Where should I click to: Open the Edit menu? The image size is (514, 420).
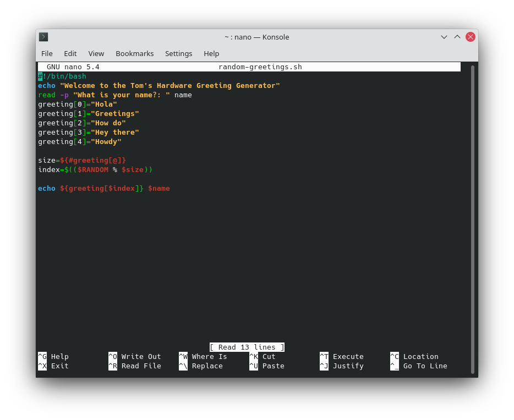[70, 53]
